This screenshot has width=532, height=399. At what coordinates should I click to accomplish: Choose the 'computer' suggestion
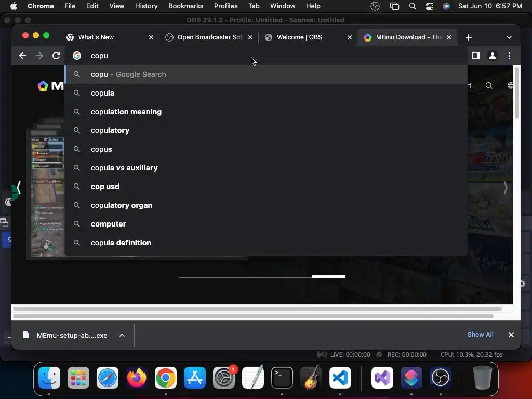pyautogui.click(x=266, y=224)
